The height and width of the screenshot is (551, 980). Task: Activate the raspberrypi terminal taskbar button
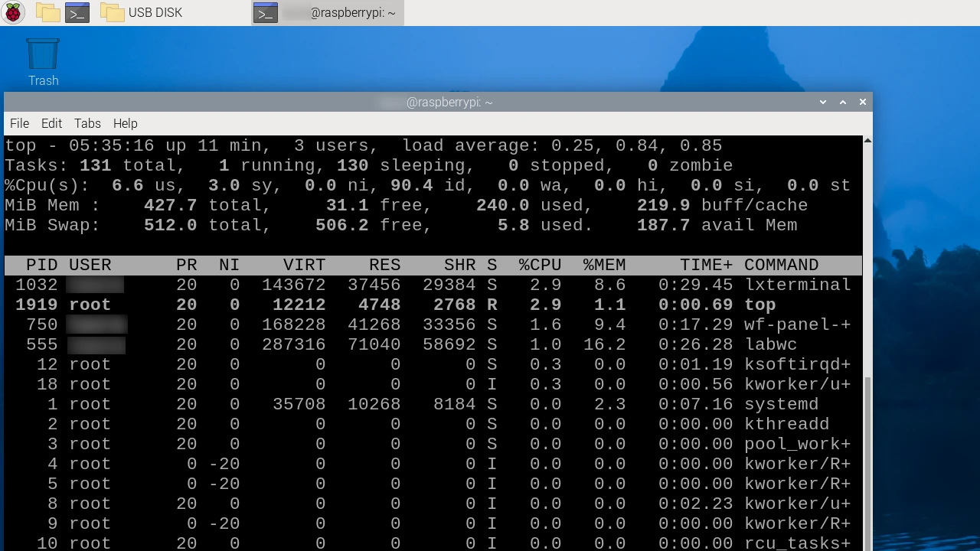(x=328, y=12)
